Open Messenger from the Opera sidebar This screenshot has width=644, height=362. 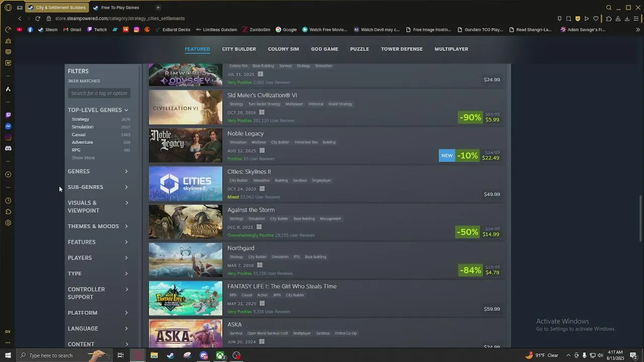[8, 126]
